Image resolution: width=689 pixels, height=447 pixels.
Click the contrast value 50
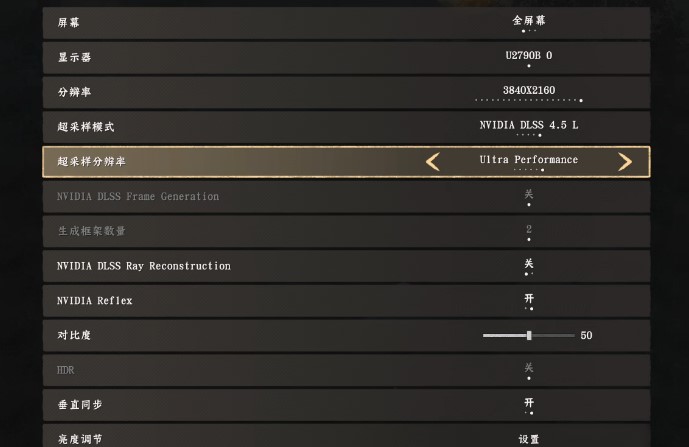(x=586, y=336)
